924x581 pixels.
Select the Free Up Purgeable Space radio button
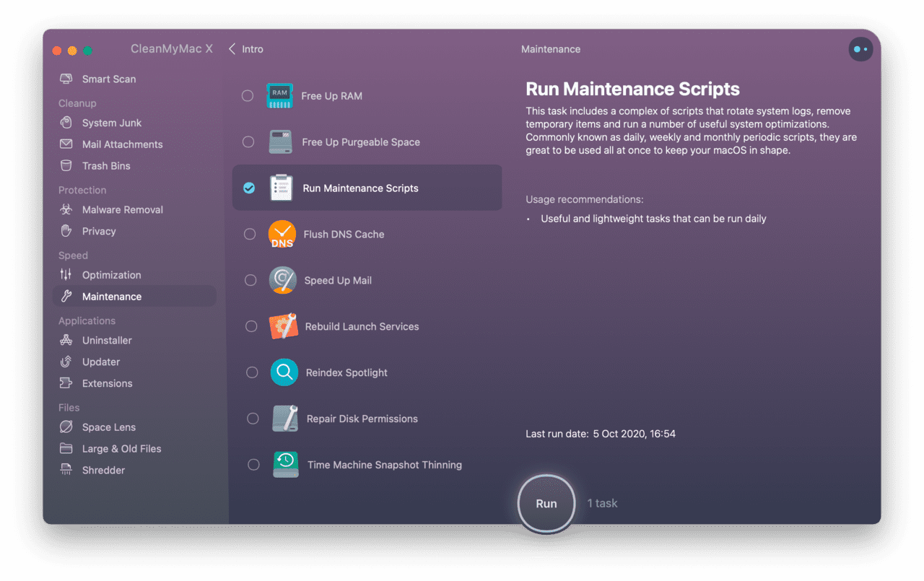pos(248,142)
